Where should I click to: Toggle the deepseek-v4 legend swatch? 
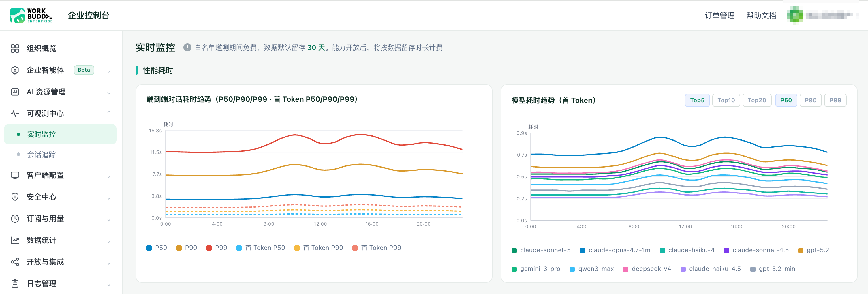[626, 269]
